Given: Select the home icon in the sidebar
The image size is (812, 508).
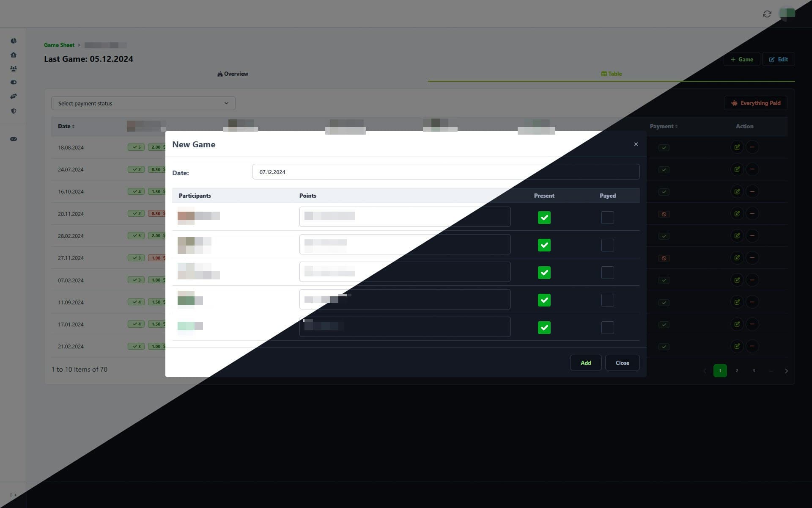Looking at the screenshot, I should pos(14,55).
